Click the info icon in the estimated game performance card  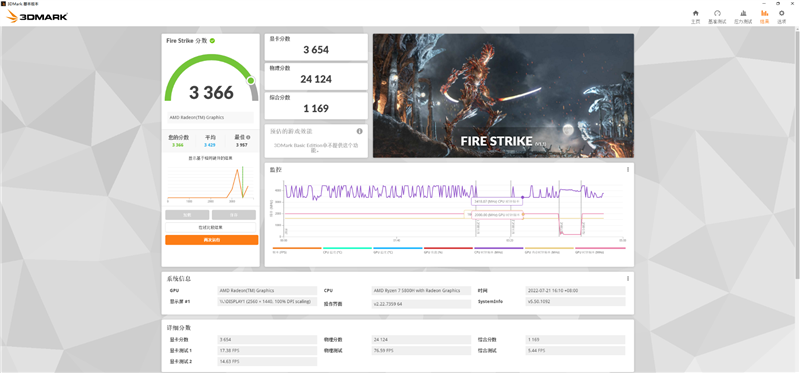pos(359,131)
